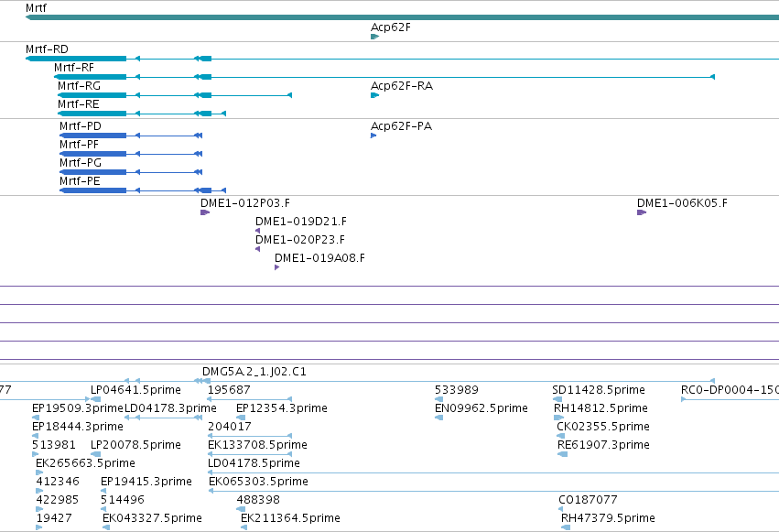Click the 412346 feature label
The image size is (779, 532).
[58, 482]
